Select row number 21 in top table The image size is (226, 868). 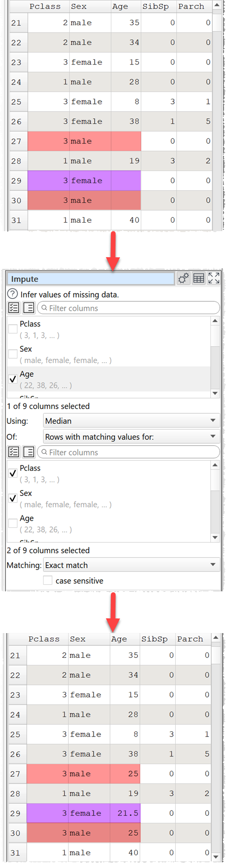click(18, 23)
